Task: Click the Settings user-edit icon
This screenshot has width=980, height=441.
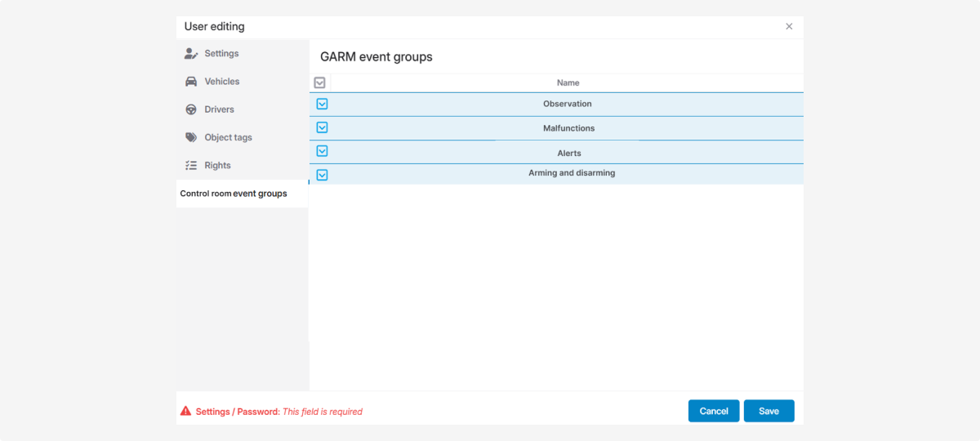Action: point(191,54)
